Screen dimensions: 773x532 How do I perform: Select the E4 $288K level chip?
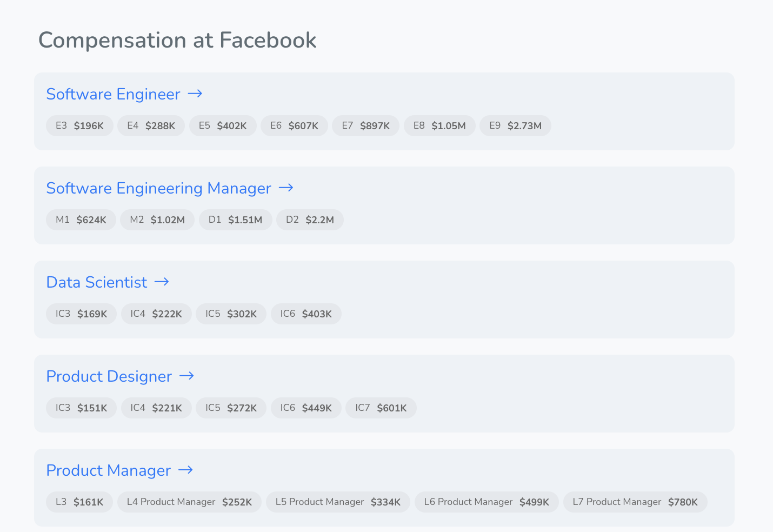pos(151,125)
